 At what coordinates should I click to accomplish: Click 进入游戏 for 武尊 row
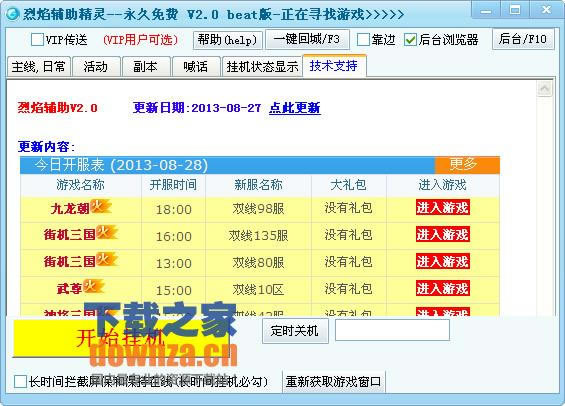point(443,289)
